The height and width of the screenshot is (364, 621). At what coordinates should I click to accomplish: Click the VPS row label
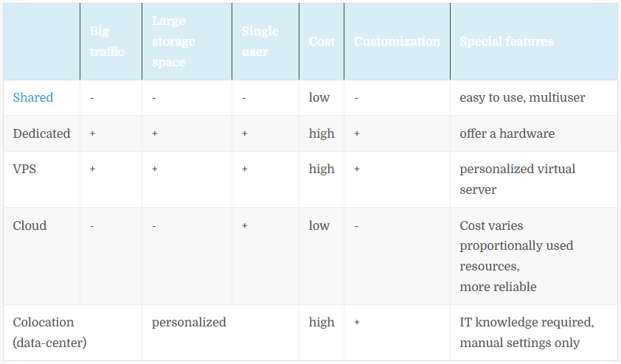(x=24, y=169)
